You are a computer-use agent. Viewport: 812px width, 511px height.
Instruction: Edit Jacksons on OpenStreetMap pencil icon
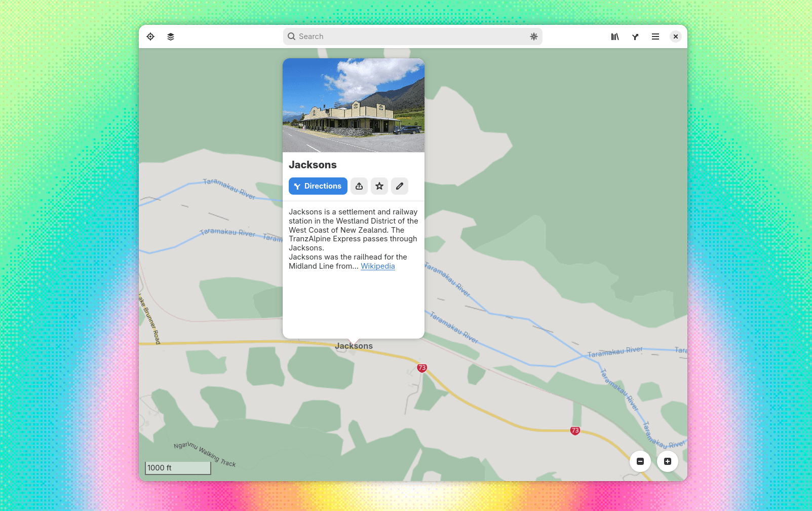[400, 186]
